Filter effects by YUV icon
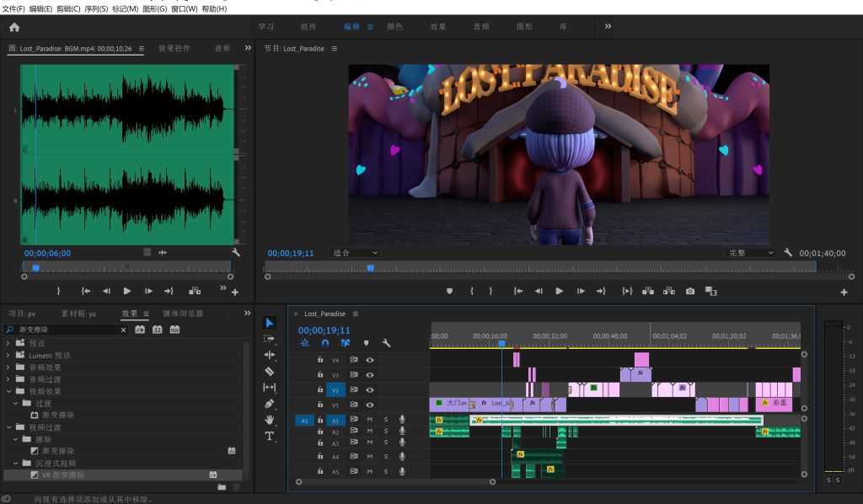This screenshot has width=863, height=504. click(175, 330)
